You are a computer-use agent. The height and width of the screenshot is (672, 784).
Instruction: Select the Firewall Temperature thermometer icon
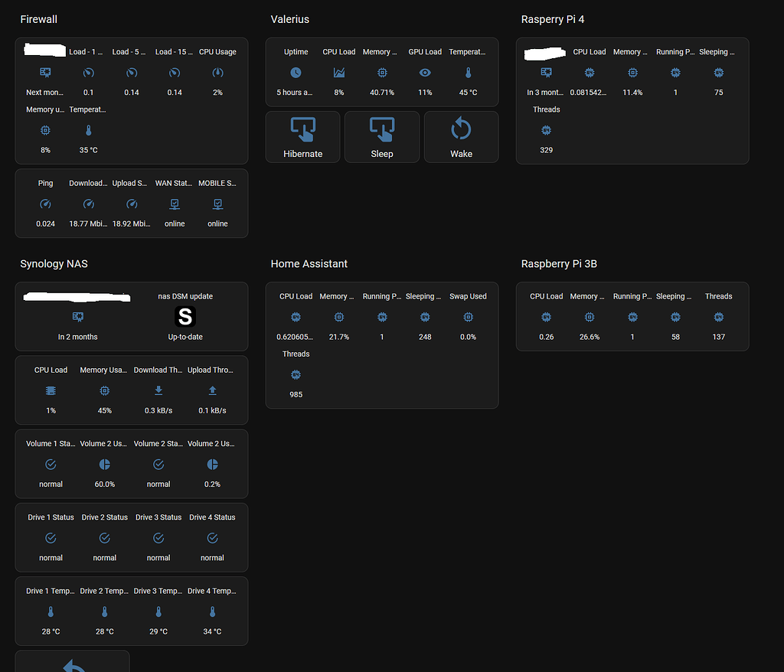[89, 130]
